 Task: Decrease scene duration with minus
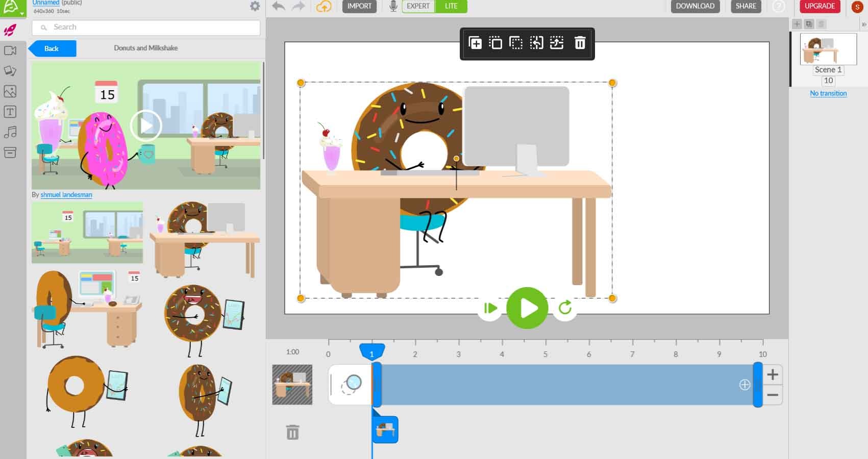(773, 395)
